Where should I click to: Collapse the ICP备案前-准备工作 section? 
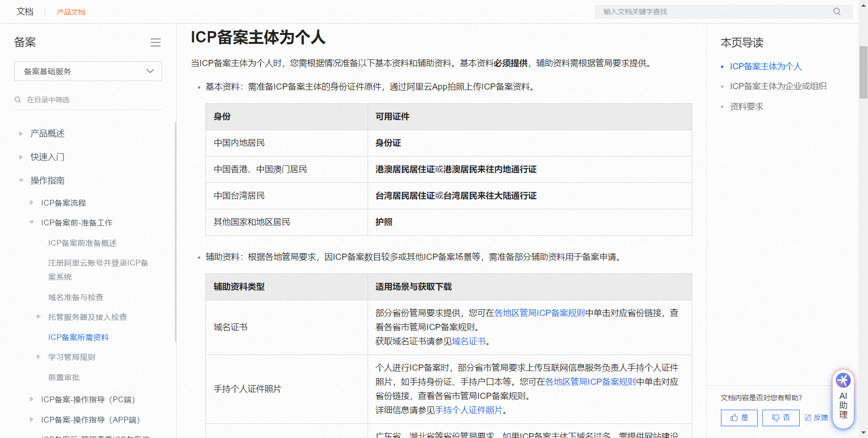32,223
